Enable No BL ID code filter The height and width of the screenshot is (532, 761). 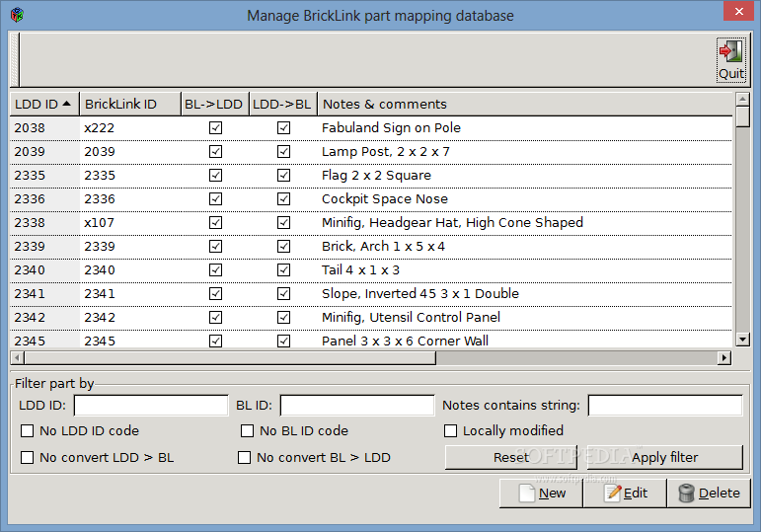point(247,430)
